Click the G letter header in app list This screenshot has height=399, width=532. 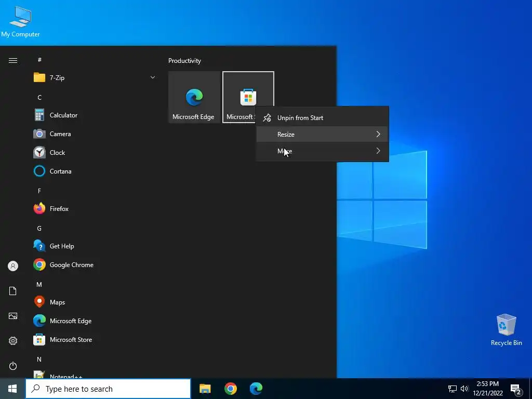pos(39,229)
